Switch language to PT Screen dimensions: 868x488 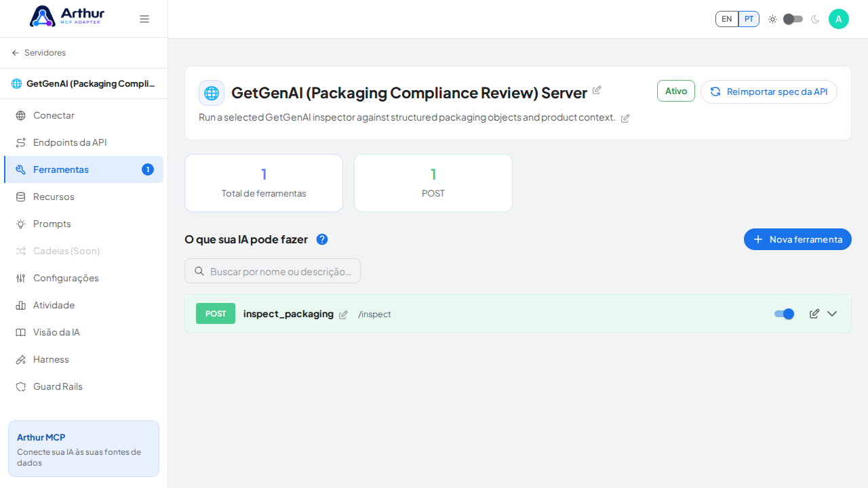749,19
